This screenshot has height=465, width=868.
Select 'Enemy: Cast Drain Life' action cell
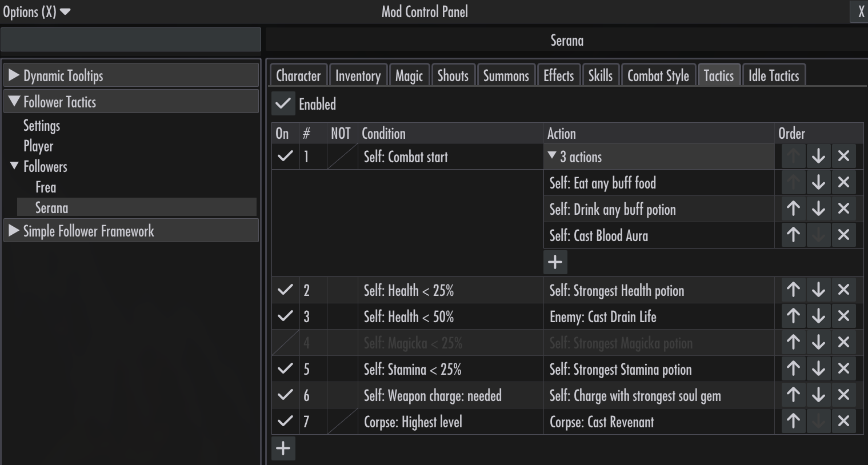tap(659, 316)
